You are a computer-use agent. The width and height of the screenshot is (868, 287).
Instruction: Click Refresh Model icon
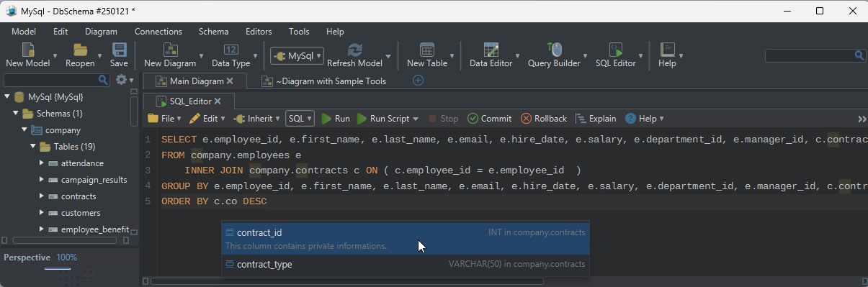point(354,50)
